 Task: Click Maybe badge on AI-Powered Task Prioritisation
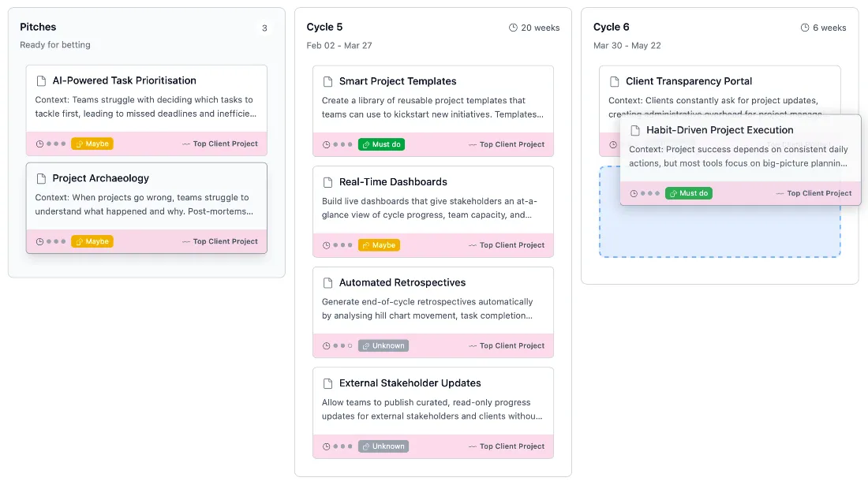92,144
